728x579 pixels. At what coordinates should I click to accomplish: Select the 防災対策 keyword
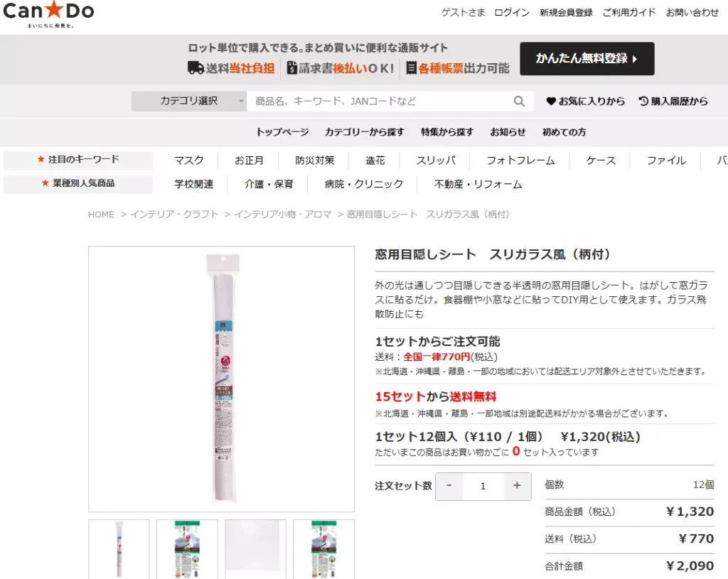tap(315, 161)
